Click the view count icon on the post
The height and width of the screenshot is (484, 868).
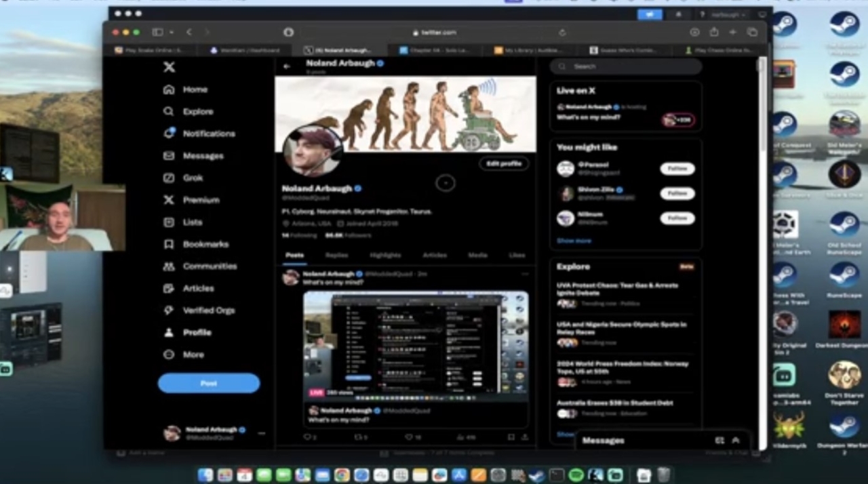461,438
